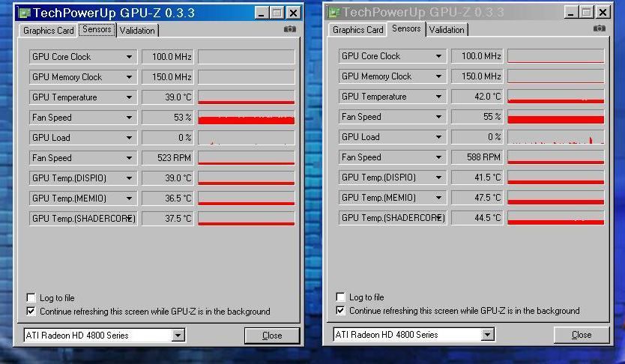Screen dimensions: 625x364
Task: Click the 100.0 MHz core clock value in the left window
Action: (168, 57)
